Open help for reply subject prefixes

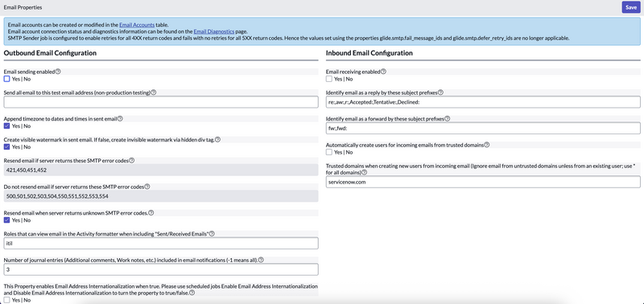coord(440,92)
